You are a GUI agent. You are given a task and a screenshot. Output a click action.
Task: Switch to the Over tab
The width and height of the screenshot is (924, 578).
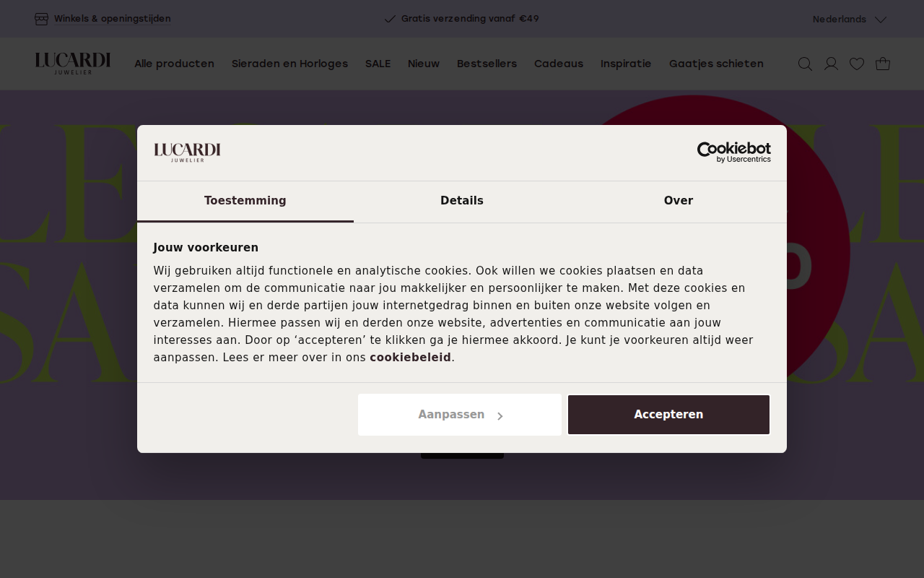679,201
